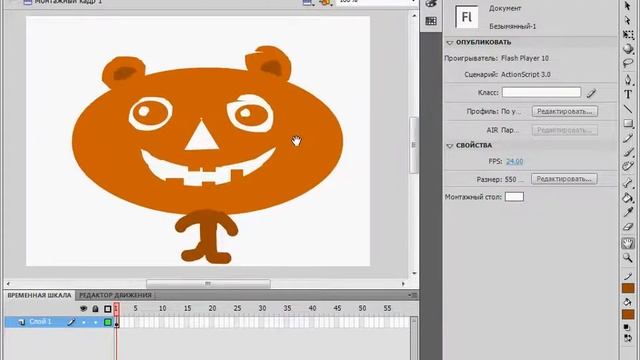Open the stroke color swatch
640x360 pixels.
(628, 289)
